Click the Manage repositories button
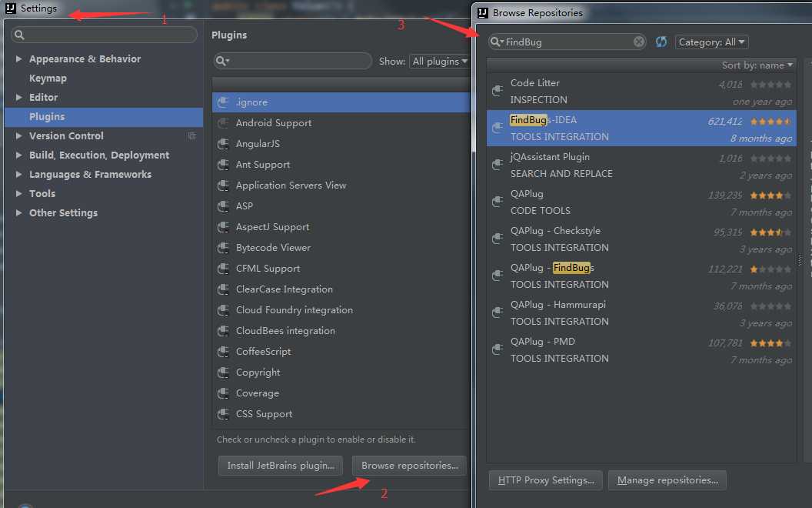Viewport: 812px width, 508px height. click(667, 480)
